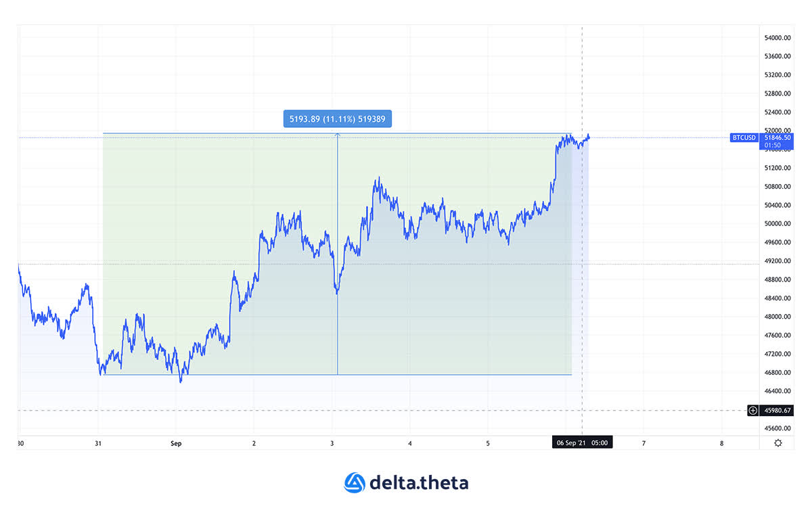Screen dimensions: 812x519
Task: Open chart settings gear icon
Action: 778,443
